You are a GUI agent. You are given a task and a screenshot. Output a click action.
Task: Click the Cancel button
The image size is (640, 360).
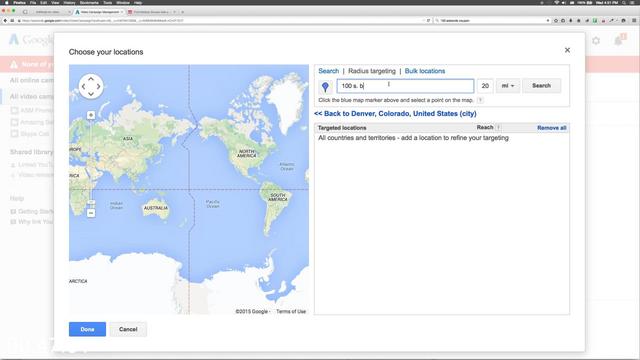(128, 329)
